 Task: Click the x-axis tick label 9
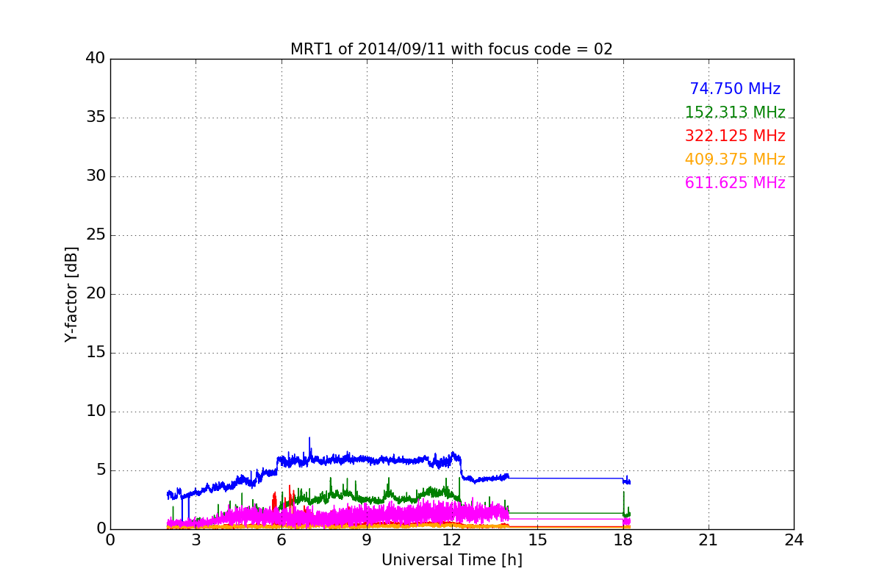[x=367, y=540]
